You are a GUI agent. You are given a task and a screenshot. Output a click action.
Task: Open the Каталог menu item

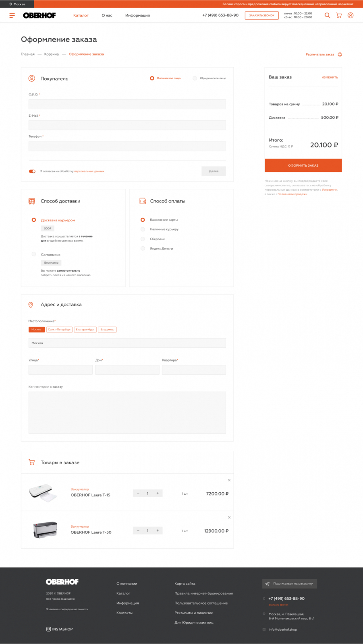(81, 15)
